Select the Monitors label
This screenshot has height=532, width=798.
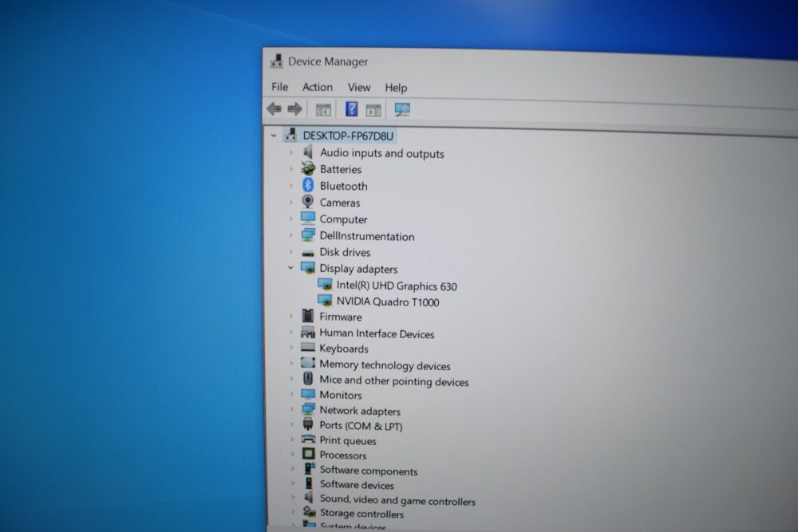341,395
